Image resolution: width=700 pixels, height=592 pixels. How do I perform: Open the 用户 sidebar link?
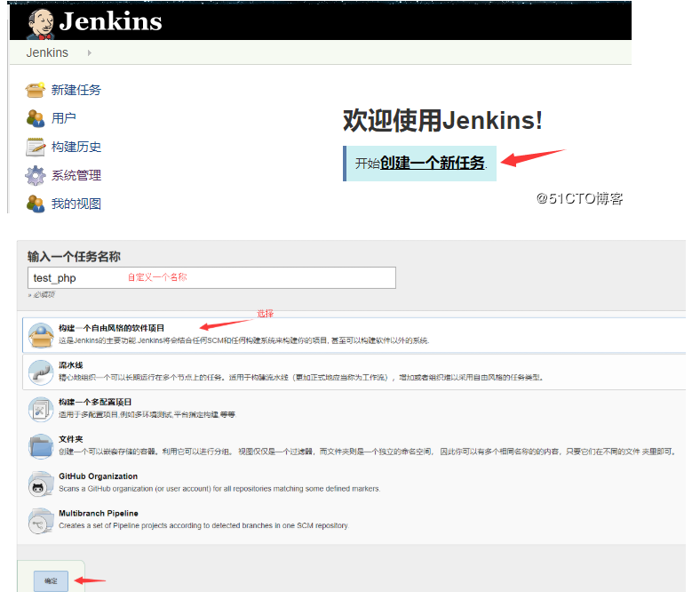[64, 118]
